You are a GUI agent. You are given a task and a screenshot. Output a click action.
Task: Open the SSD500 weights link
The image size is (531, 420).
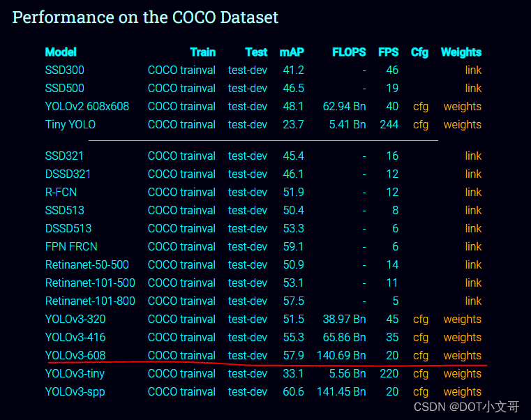coord(473,88)
